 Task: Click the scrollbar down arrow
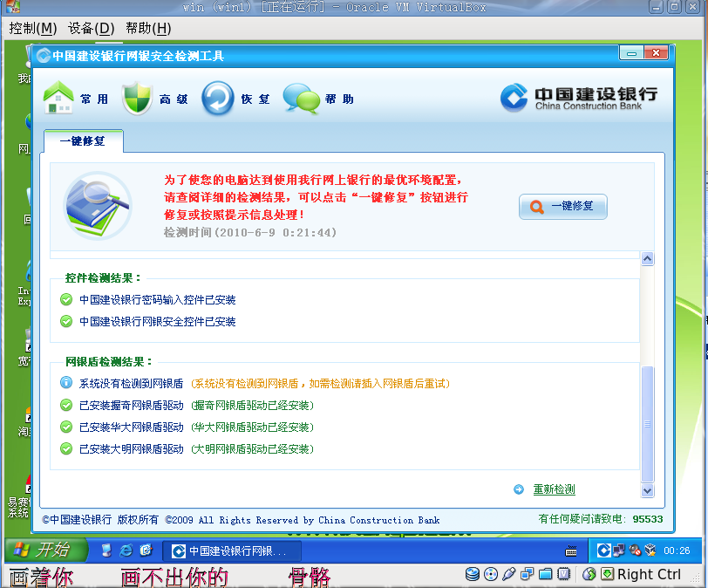point(648,491)
